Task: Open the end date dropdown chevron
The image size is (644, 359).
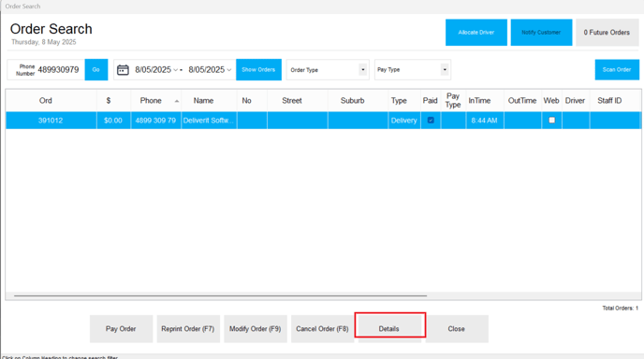Action: point(228,70)
